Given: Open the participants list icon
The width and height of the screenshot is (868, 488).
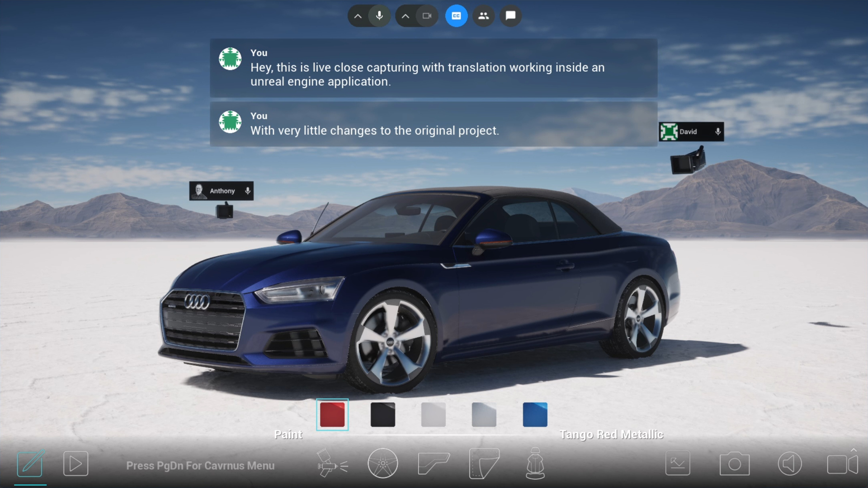Looking at the screenshot, I should point(483,16).
